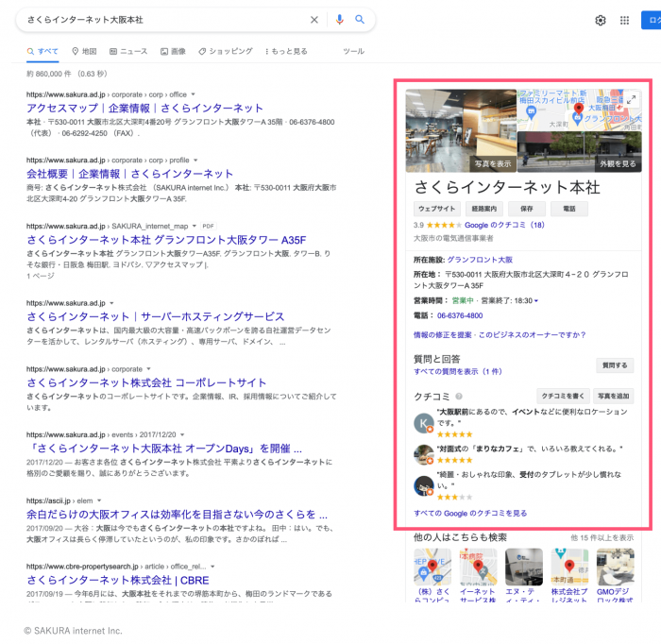Open 余白だらけの大阪オフィス article result
This screenshot has height=644, width=661.
point(178,515)
